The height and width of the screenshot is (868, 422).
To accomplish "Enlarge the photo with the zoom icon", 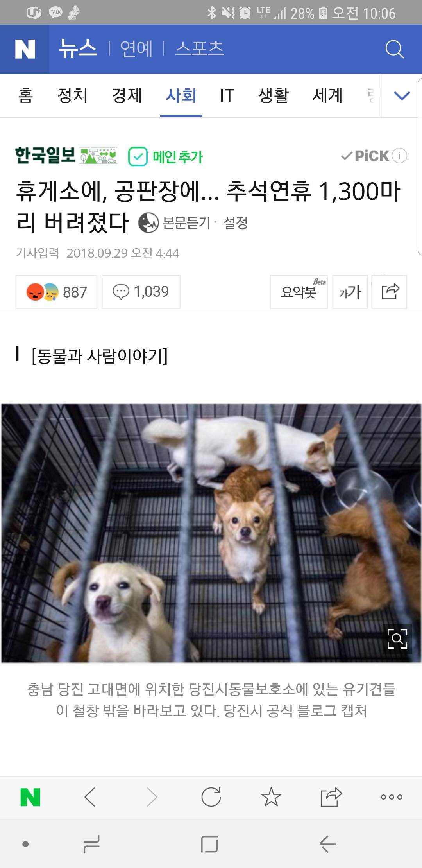I will pos(397,639).
